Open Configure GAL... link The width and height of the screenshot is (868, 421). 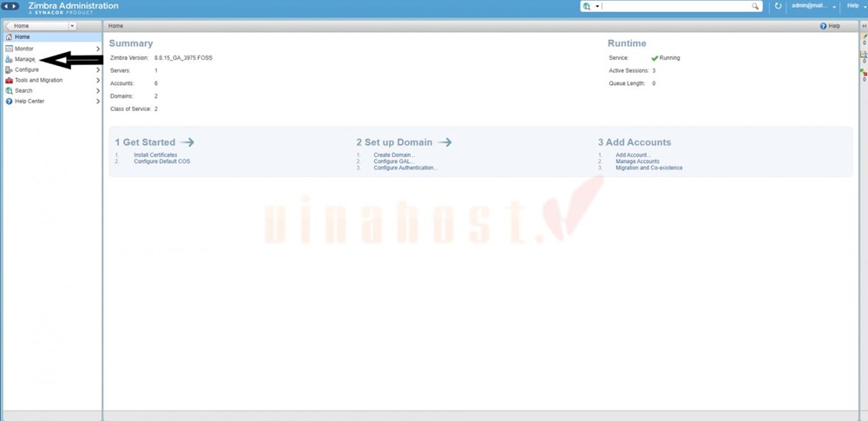tap(393, 161)
